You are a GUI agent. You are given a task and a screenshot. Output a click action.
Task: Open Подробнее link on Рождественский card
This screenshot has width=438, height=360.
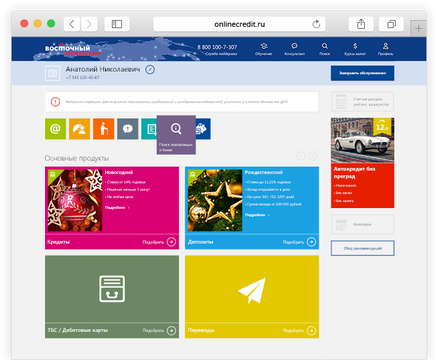[x=257, y=215]
